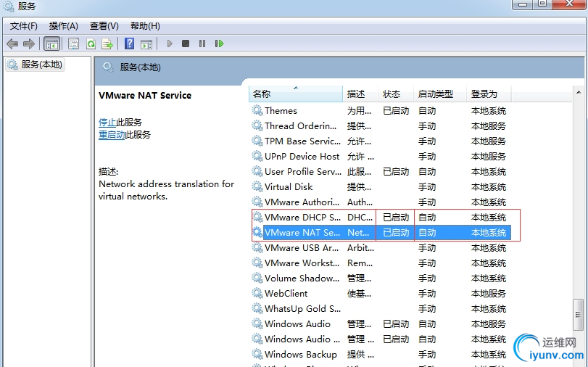Sort by the 状态 column header
588x367 pixels.
396,94
